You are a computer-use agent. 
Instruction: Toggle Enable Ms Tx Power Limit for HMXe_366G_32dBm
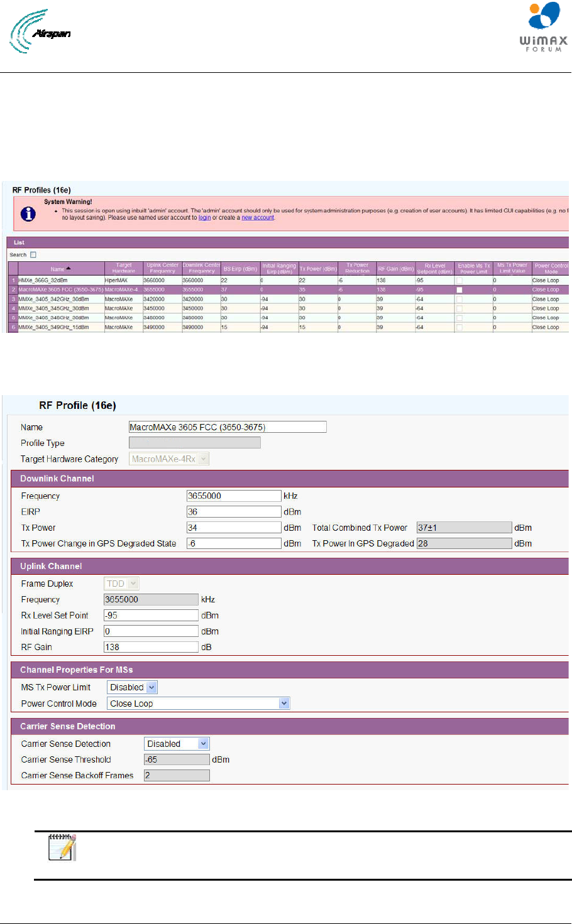(459, 280)
